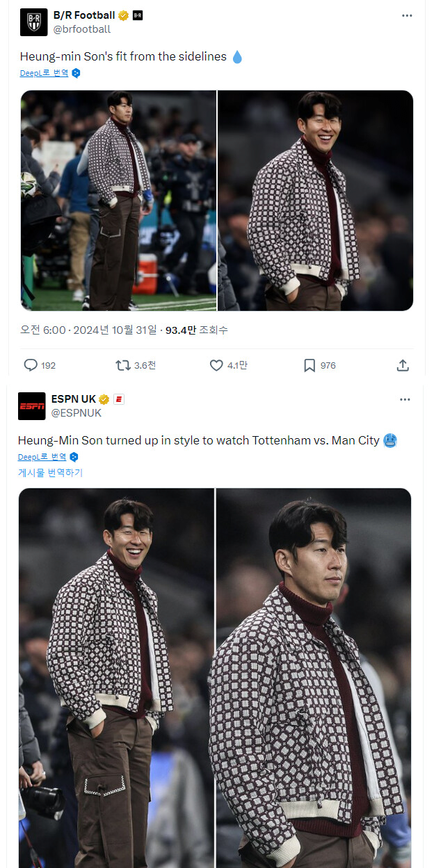Click B/R Football gold verified badge
Image resolution: width=434 pixels, height=868 pixels.
[124, 15]
